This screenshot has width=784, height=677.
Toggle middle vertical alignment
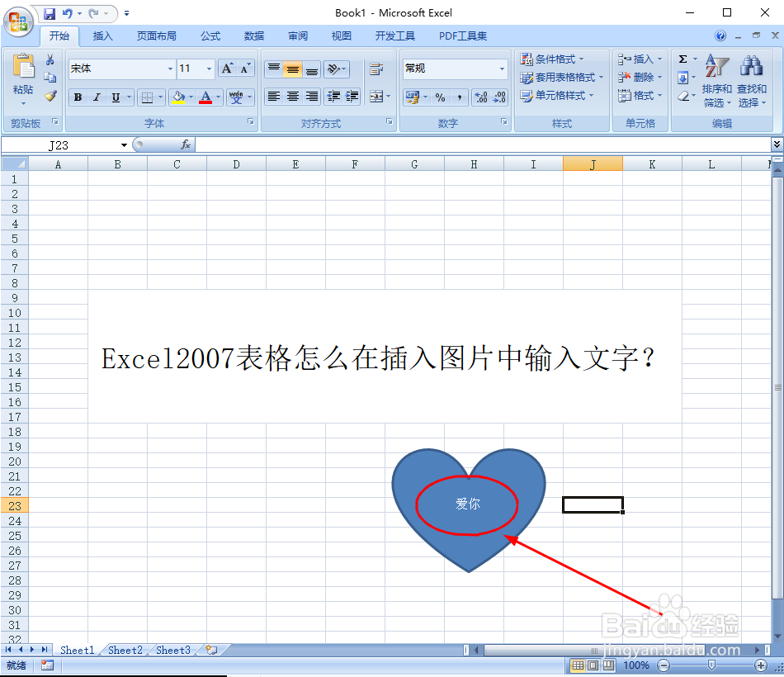coord(292,69)
